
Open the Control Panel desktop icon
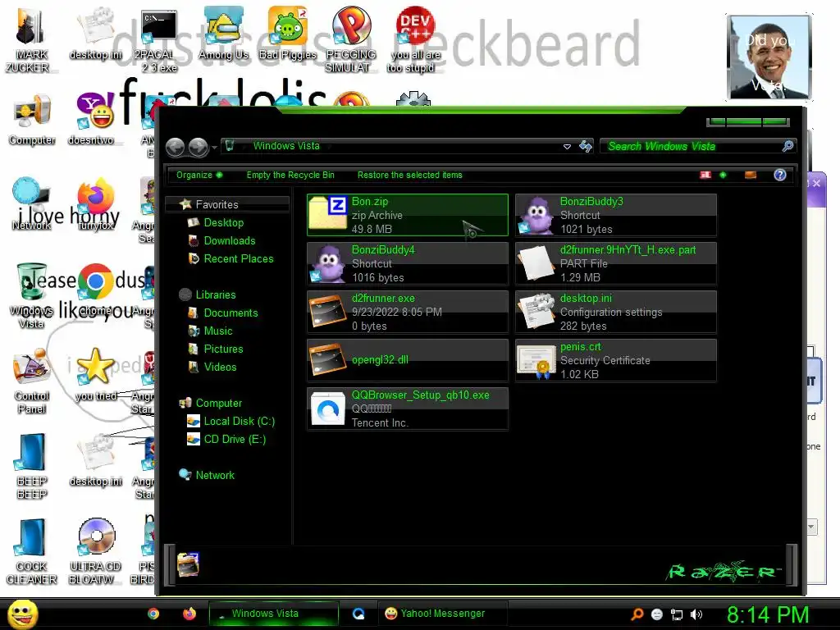32,381
